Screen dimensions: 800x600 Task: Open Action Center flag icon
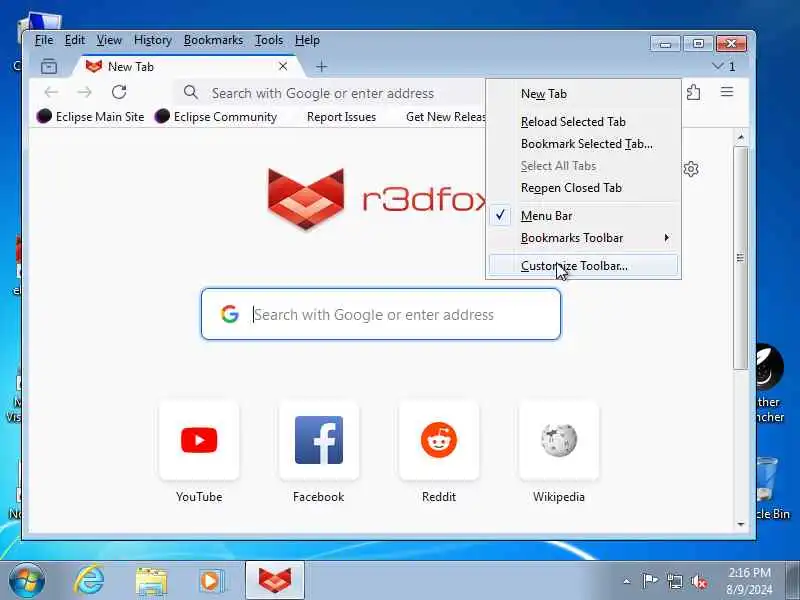coord(650,581)
